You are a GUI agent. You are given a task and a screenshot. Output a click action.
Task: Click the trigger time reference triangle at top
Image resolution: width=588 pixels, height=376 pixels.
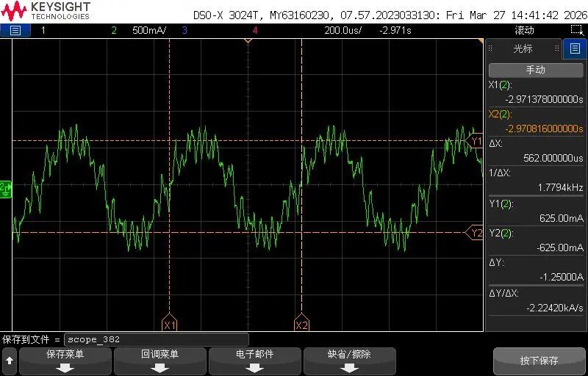248,40
